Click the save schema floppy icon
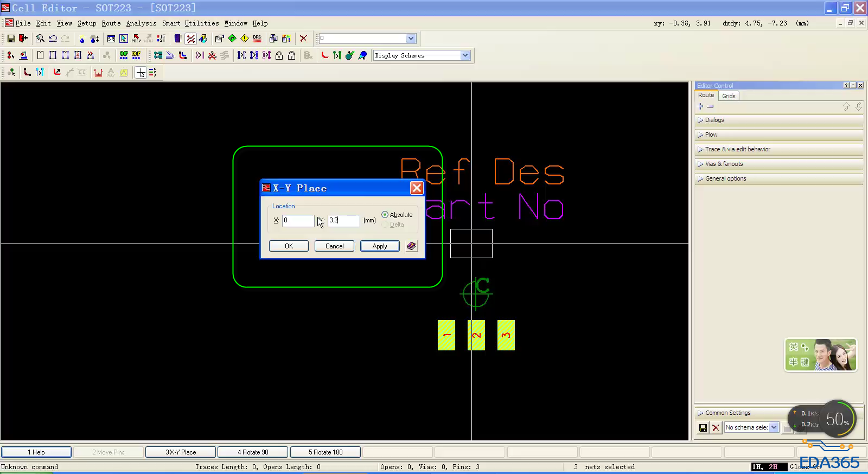868x474 pixels. [703, 428]
